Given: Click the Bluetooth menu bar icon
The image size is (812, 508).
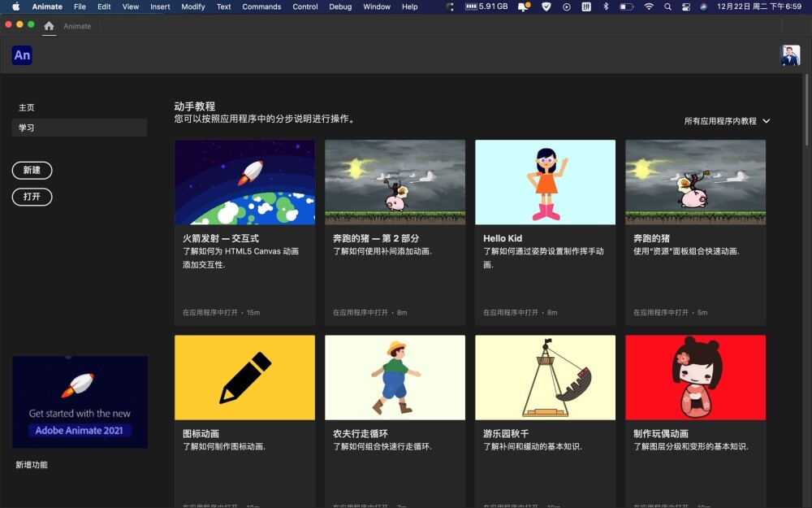Looking at the screenshot, I should point(606,7).
